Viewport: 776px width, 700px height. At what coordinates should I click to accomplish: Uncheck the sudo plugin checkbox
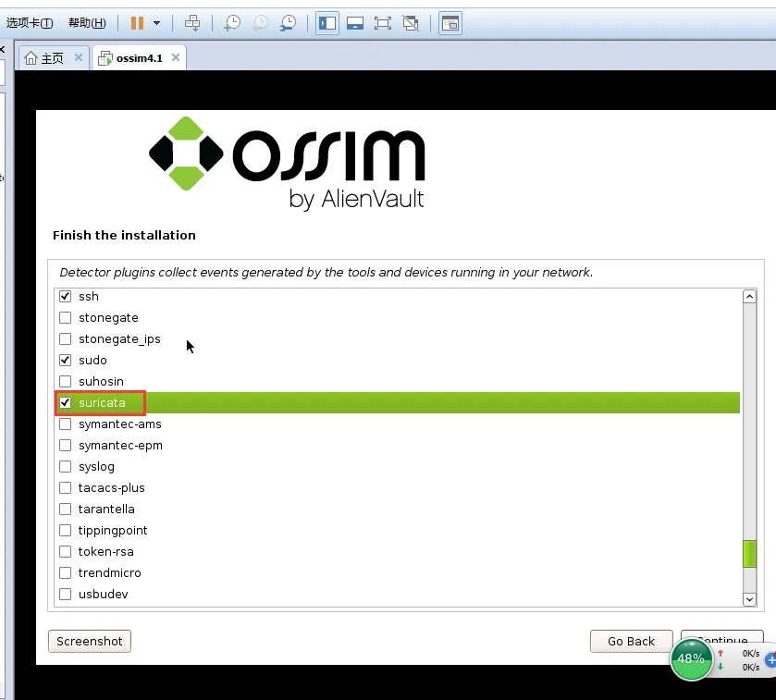(66, 360)
